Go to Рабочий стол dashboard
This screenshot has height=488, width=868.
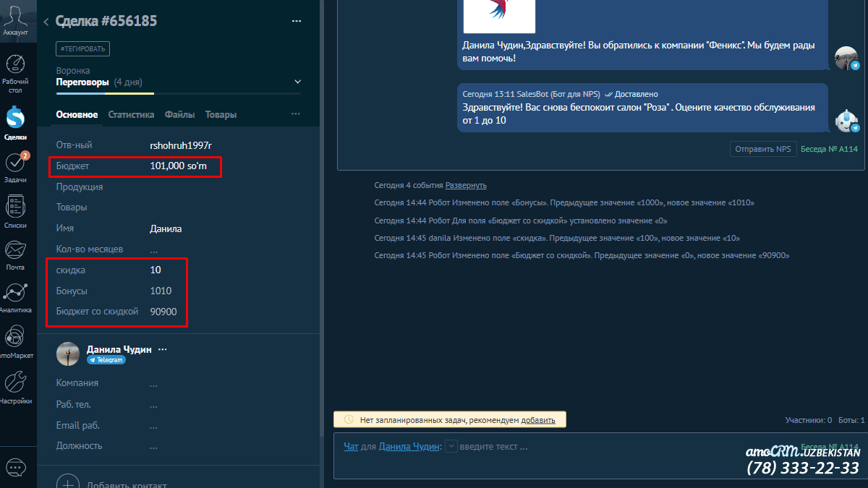[15, 74]
